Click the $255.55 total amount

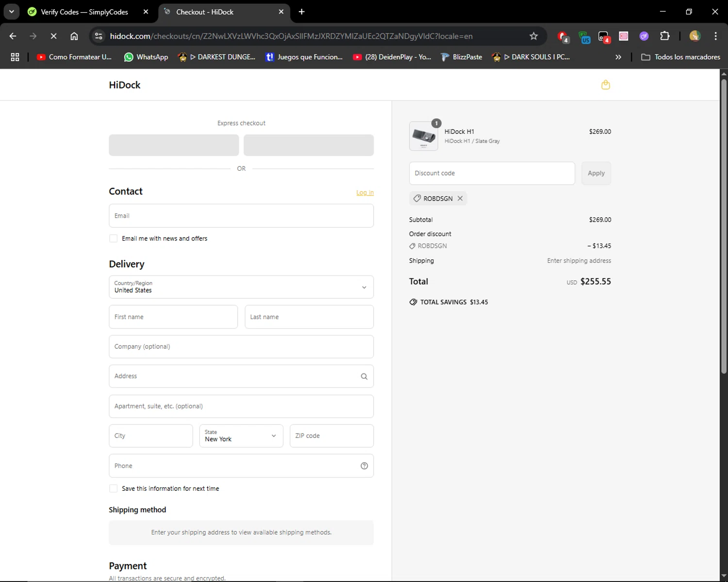point(596,281)
